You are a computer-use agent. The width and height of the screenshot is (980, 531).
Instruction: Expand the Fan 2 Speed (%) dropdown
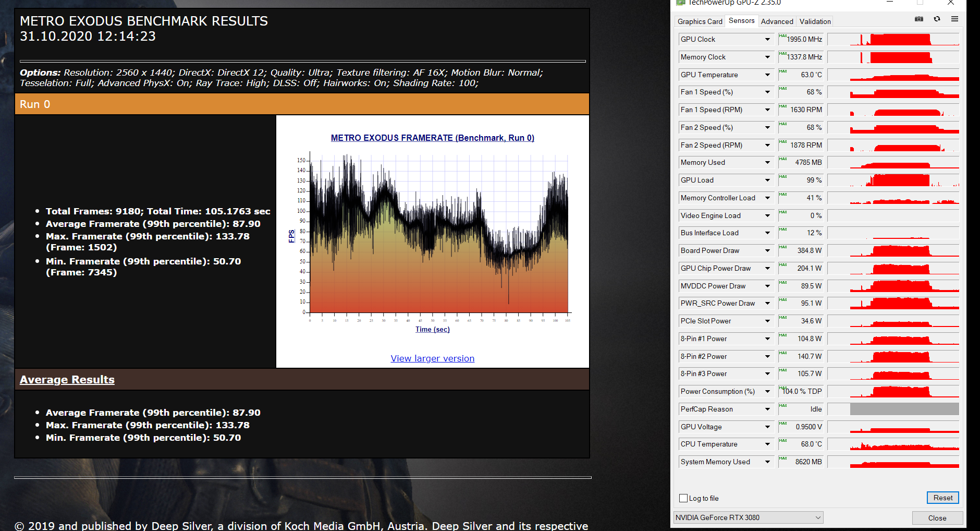pos(767,128)
